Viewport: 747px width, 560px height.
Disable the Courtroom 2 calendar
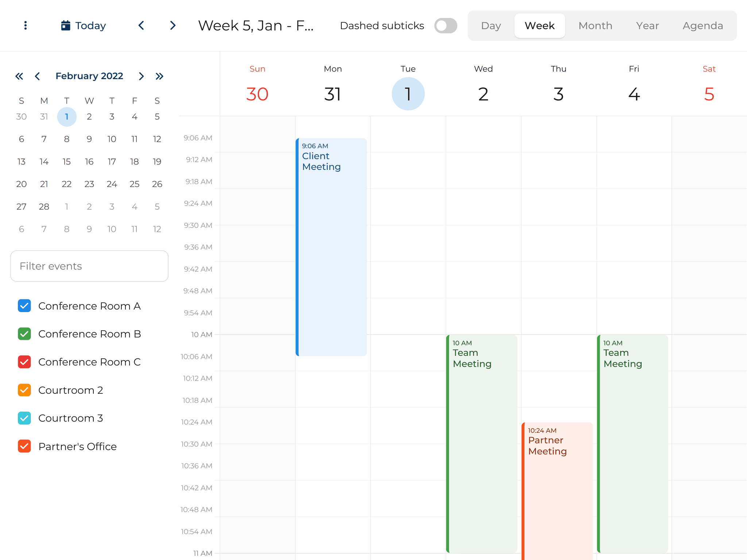click(x=24, y=390)
